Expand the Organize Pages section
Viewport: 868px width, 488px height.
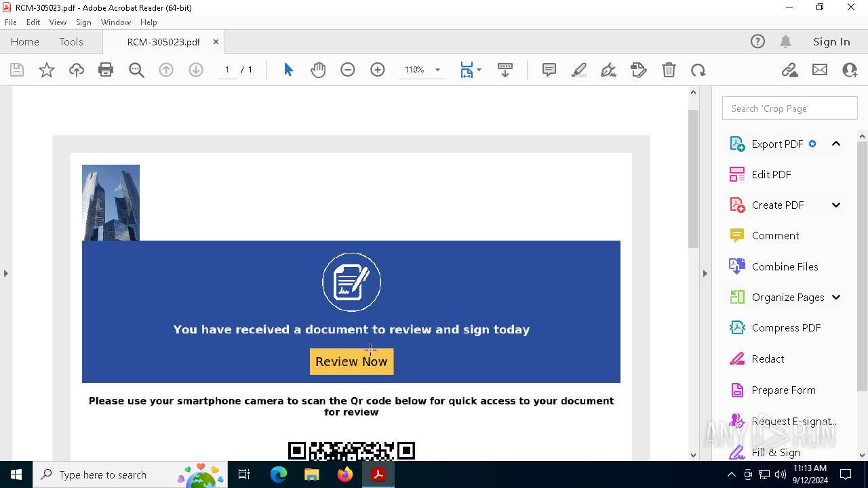(x=836, y=297)
